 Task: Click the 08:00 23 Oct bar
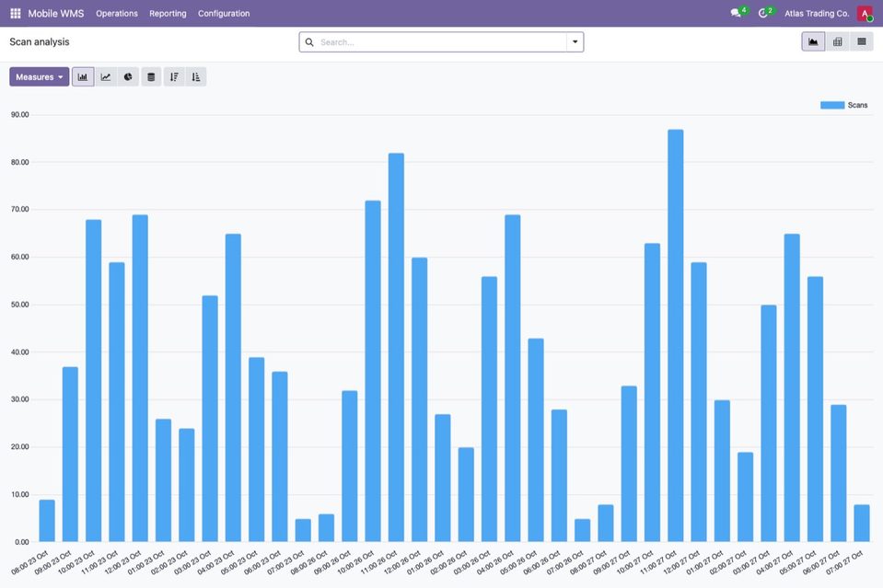click(x=47, y=521)
